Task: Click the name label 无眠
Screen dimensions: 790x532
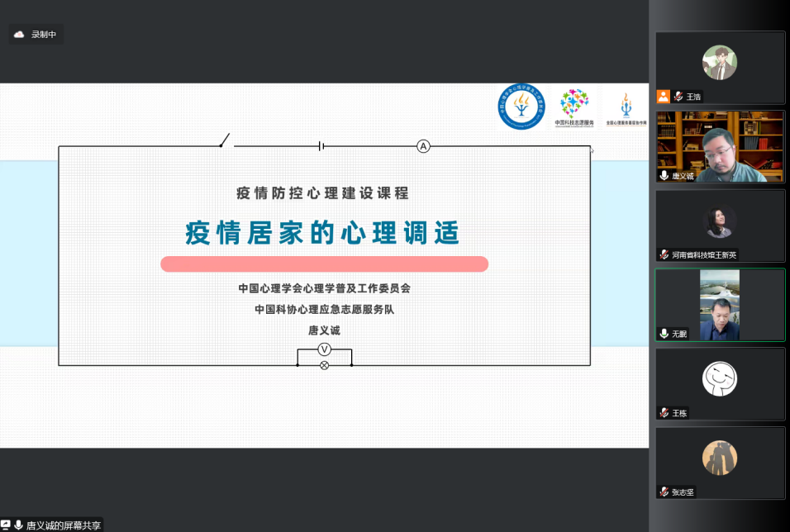Action: (679, 334)
